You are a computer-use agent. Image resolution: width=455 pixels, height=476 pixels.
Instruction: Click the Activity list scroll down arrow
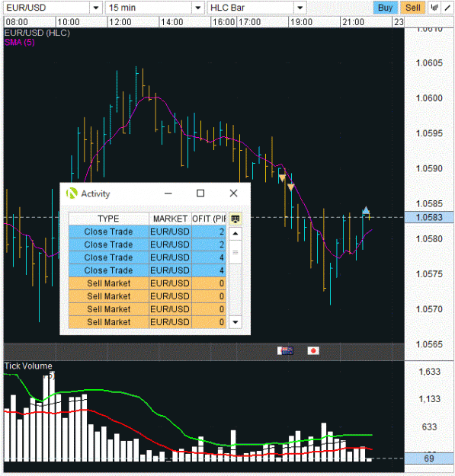click(x=235, y=322)
